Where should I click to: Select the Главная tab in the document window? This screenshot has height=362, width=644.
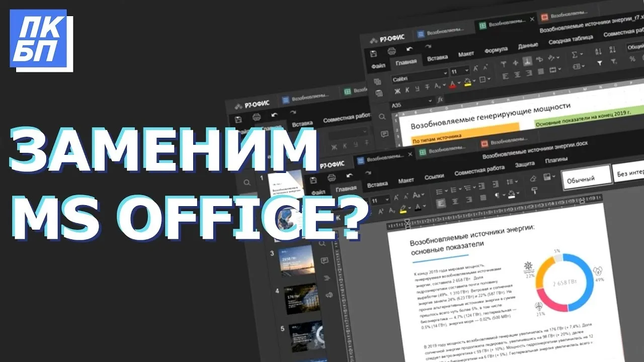[x=346, y=189]
